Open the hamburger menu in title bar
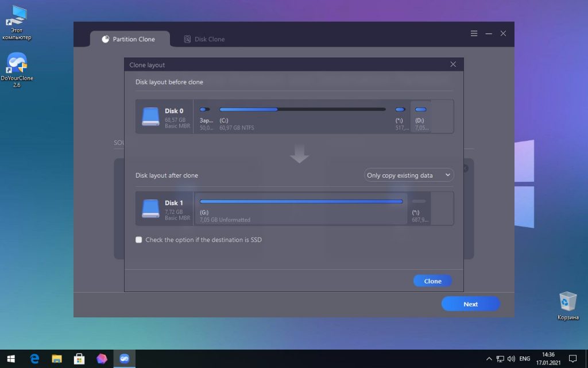The width and height of the screenshot is (588, 368). [474, 33]
